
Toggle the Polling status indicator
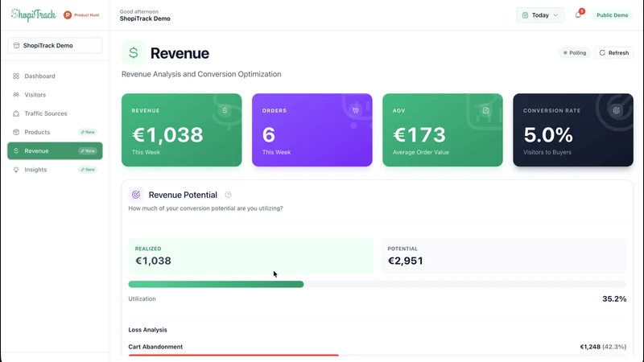click(x=575, y=53)
